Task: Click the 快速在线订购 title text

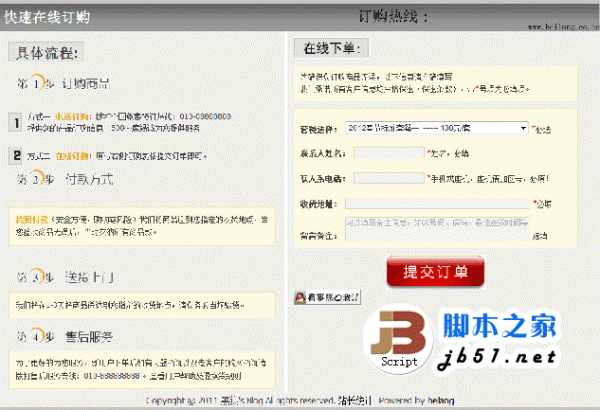Action: [x=47, y=17]
